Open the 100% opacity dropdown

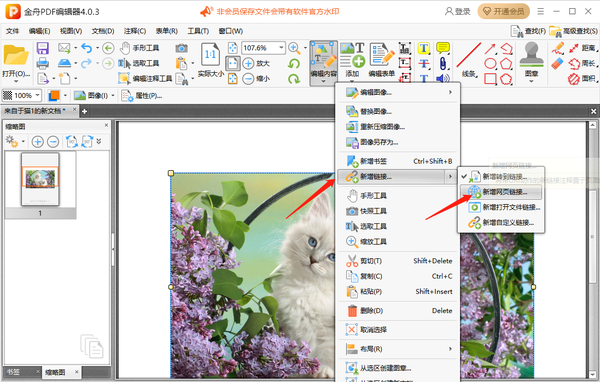(x=38, y=95)
